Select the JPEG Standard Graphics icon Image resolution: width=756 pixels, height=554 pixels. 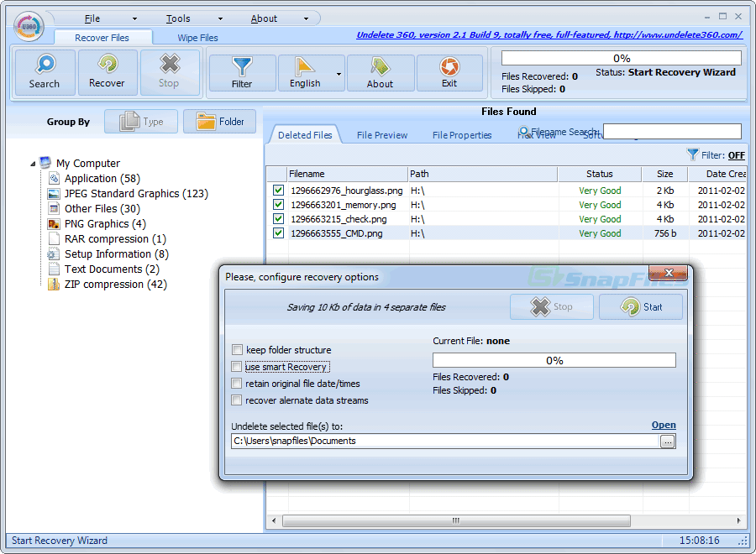pyautogui.click(x=54, y=194)
